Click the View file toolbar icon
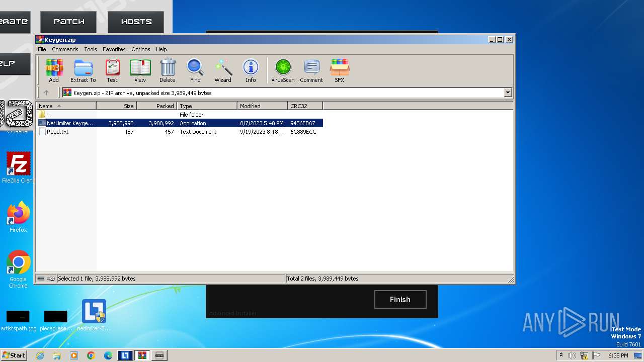The width and height of the screenshot is (644, 362). point(140,70)
